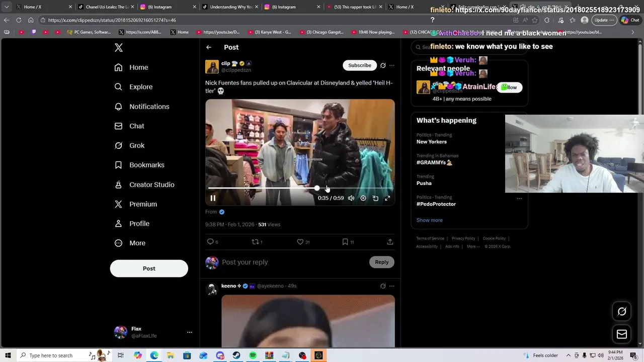Open Premium in the sidebar
The image size is (644, 362).
pos(136,204)
